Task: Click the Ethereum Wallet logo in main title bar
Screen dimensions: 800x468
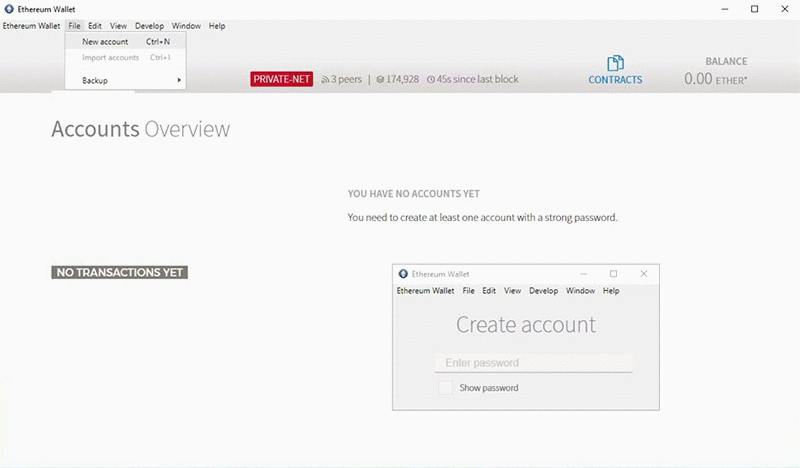Action: (9, 9)
